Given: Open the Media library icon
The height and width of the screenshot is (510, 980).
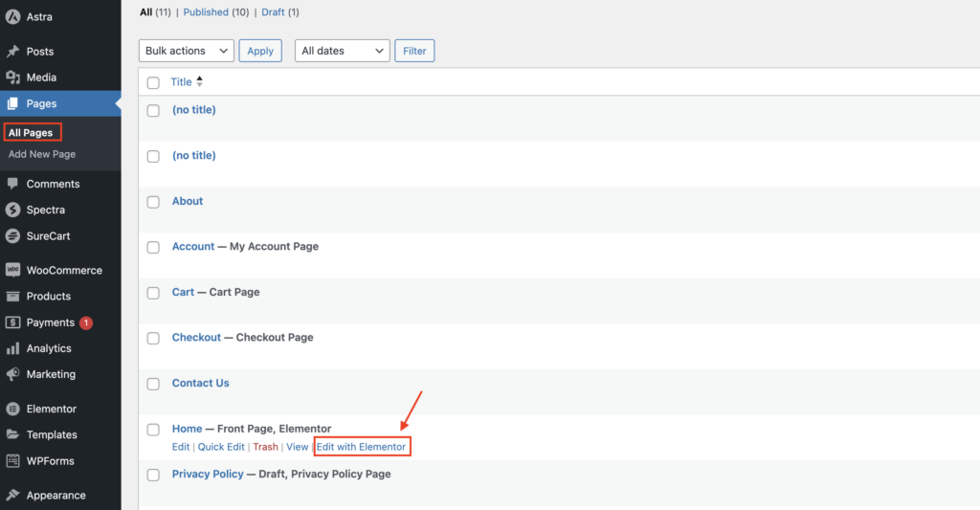Looking at the screenshot, I should (x=13, y=78).
